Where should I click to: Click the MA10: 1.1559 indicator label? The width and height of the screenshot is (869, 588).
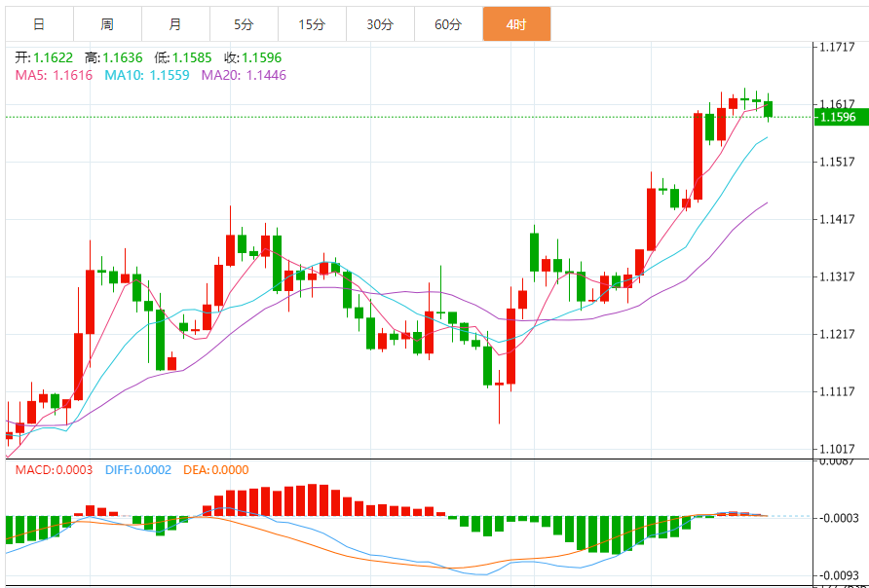pyautogui.click(x=147, y=75)
